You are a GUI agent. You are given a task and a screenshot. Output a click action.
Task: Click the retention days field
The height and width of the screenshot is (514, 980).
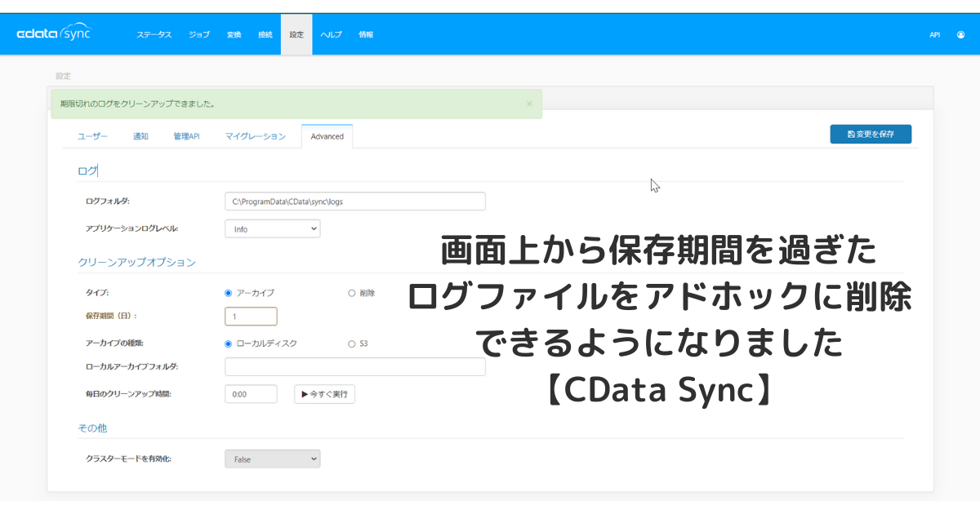coord(251,316)
